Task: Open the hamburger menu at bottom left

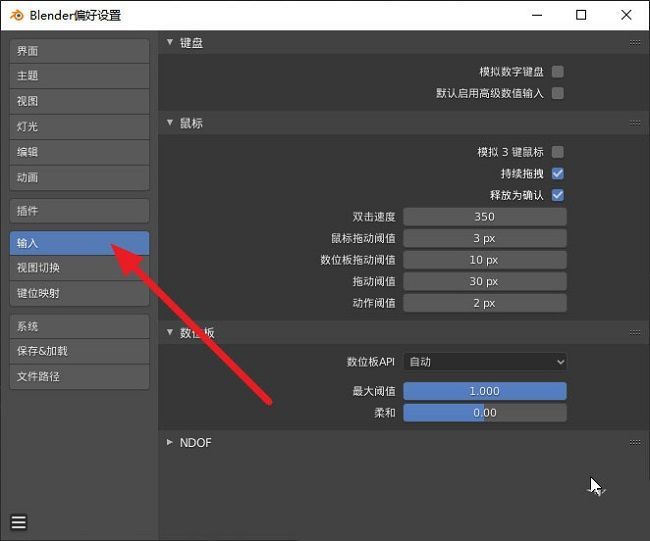Action: [x=19, y=522]
